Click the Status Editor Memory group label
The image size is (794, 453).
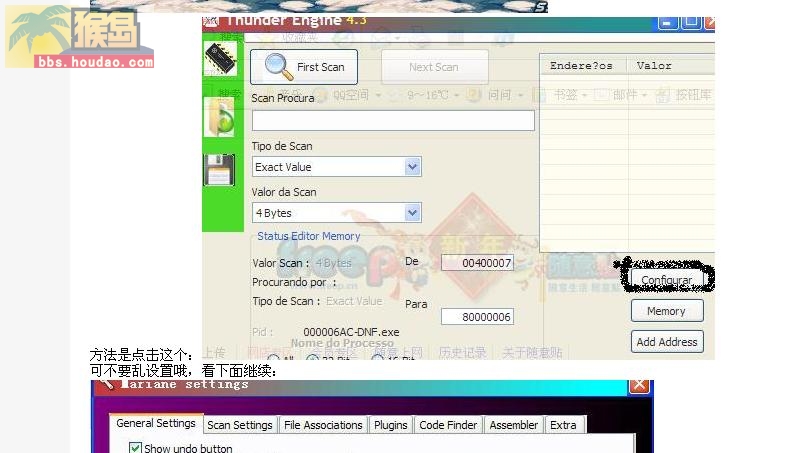[x=308, y=236]
